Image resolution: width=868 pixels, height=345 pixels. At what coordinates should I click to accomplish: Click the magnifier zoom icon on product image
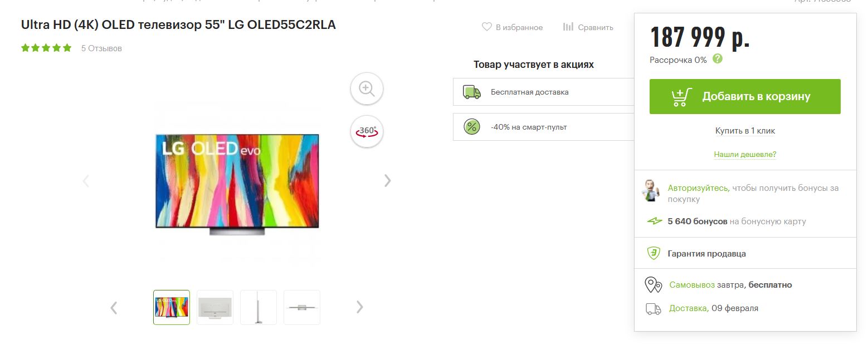367,88
